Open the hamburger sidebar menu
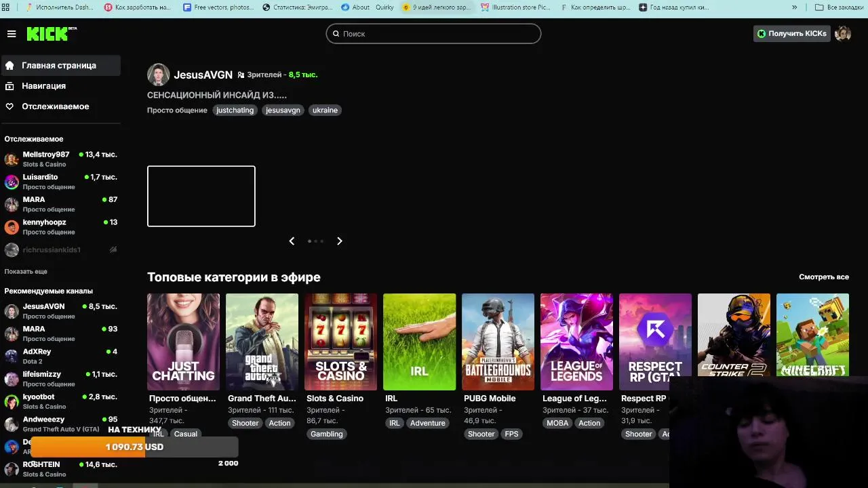Image resolution: width=868 pixels, height=488 pixels. tap(12, 34)
